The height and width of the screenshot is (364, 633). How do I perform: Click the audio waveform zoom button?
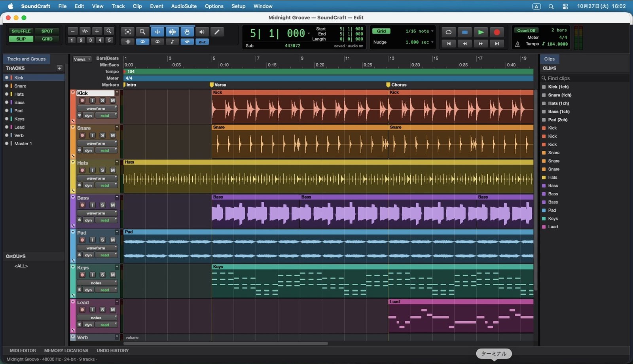[x=85, y=31]
